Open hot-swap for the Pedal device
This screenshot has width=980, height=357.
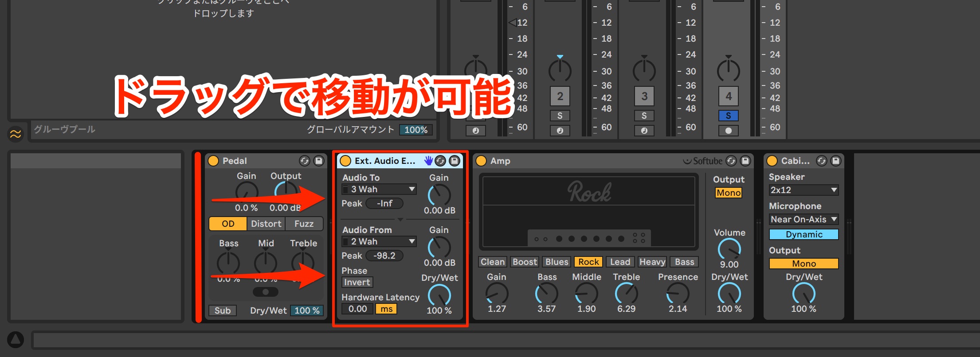(x=304, y=161)
